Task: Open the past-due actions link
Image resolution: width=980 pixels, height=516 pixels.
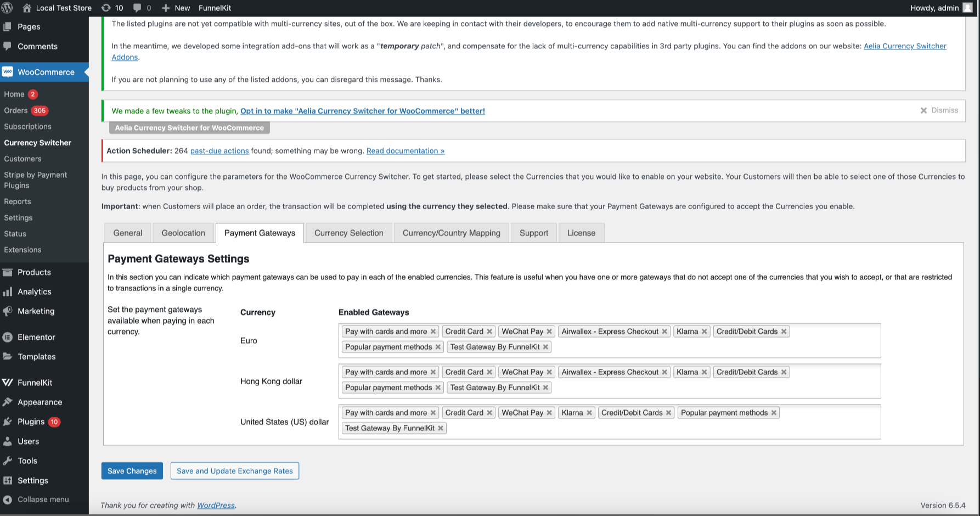Action: pos(219,151)
